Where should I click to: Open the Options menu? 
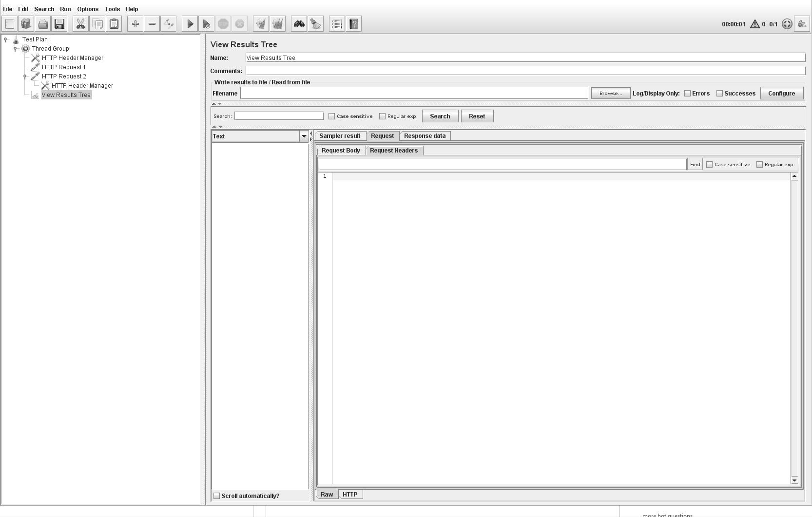coord(88,9)
